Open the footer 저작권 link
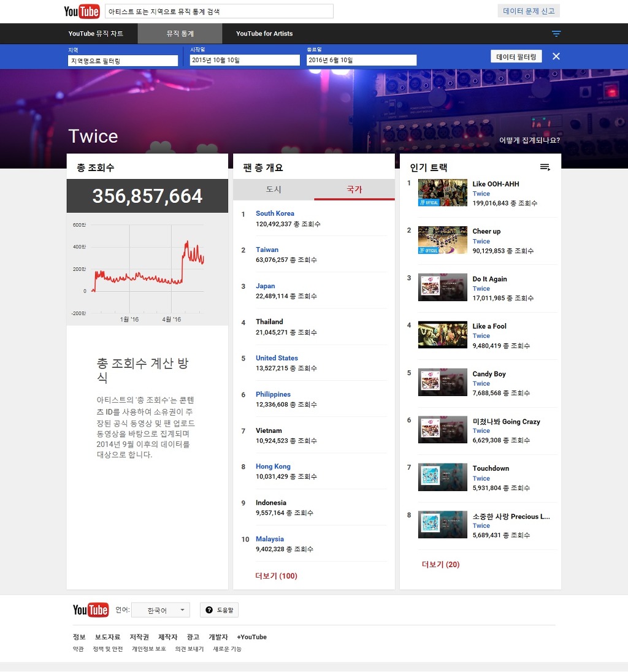This screenshot has width=628, height=672. pos(139,637)
